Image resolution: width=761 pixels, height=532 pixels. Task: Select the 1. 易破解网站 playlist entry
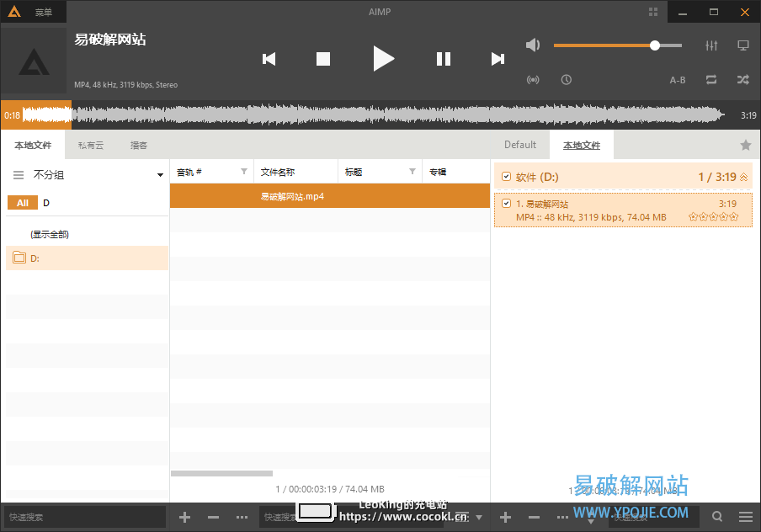623,210
